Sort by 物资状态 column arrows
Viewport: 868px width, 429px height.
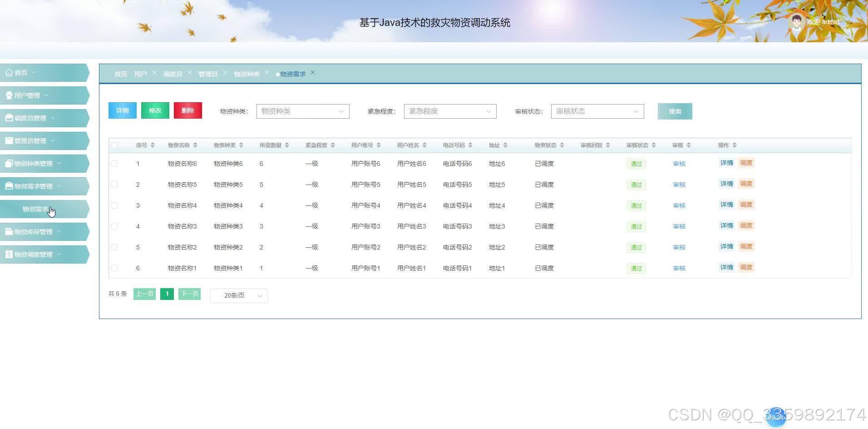[x=562, y=145]
